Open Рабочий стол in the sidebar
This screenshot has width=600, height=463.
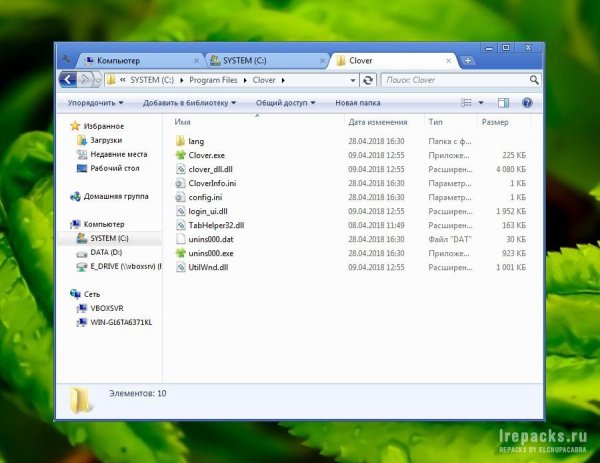114,168
